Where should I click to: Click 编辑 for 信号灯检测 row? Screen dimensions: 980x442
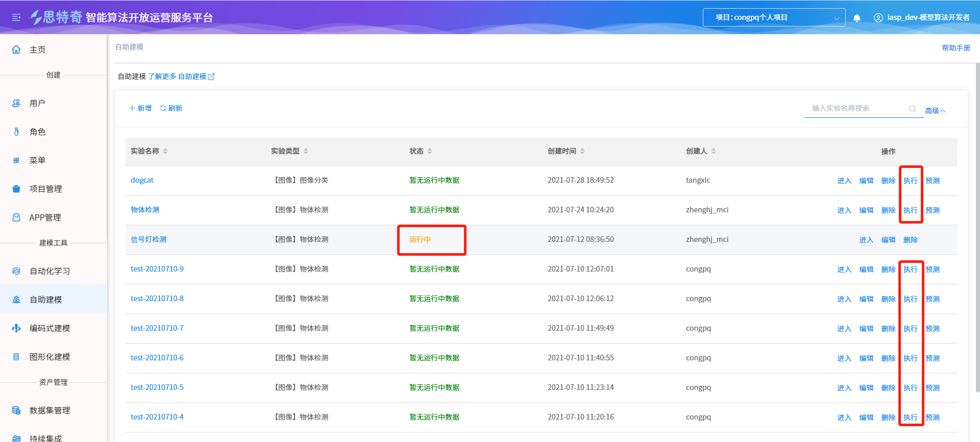(x=889, y=240)
